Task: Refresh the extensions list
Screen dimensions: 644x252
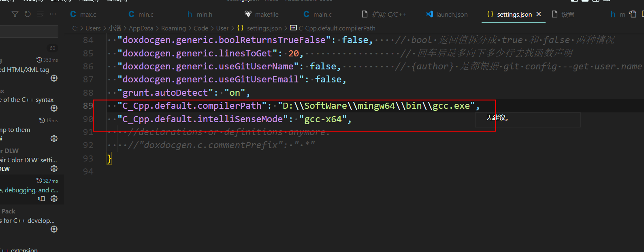Action: click(28, 14)
